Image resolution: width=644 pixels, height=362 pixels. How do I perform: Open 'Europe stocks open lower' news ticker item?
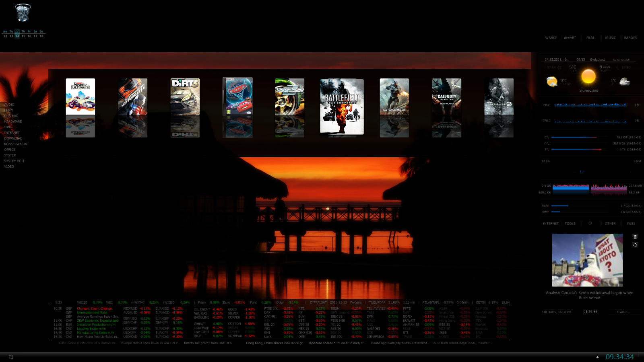click(151, 343)
